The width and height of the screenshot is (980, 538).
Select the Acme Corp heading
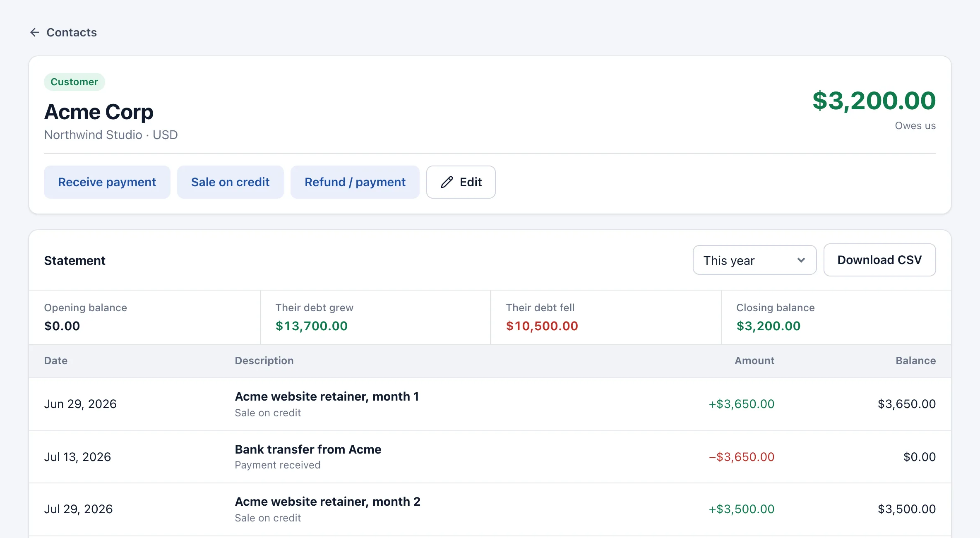(x=99, y=112)
